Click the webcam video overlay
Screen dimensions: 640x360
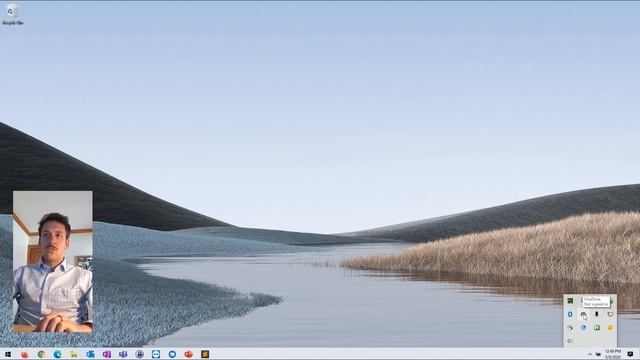pyautogui.click(x=53, y=262)
